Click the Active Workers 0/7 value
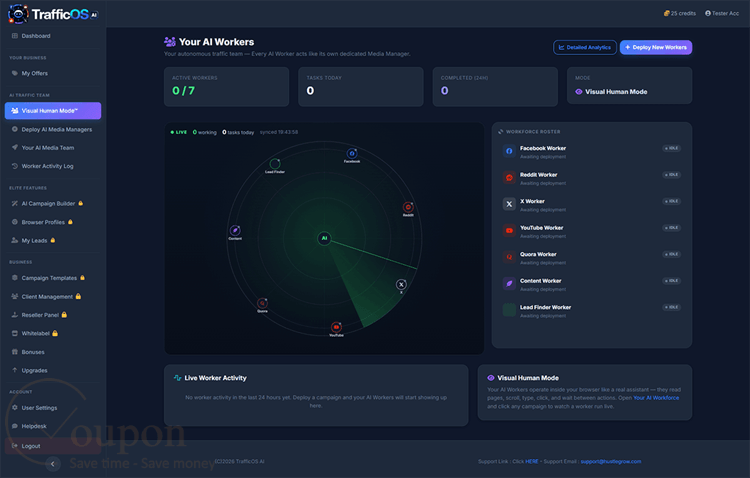 click(x=183, y=90)
